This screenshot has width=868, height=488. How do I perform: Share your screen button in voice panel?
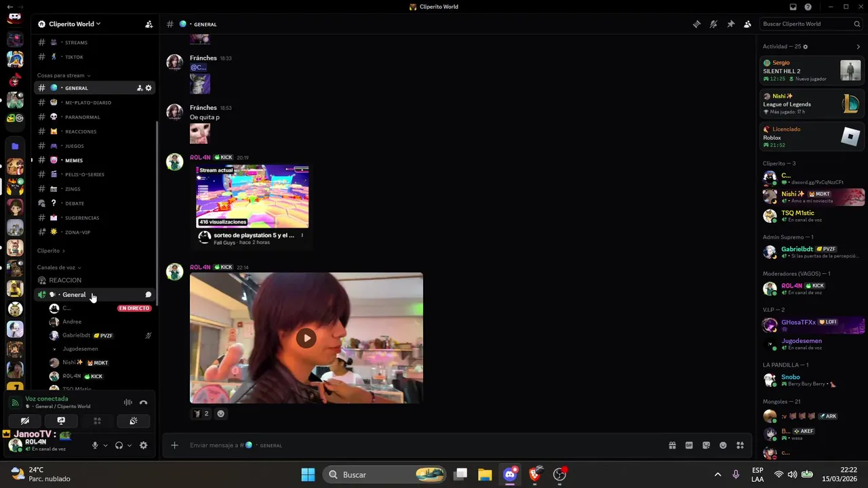pyautogui.click(x=61, y=421)
